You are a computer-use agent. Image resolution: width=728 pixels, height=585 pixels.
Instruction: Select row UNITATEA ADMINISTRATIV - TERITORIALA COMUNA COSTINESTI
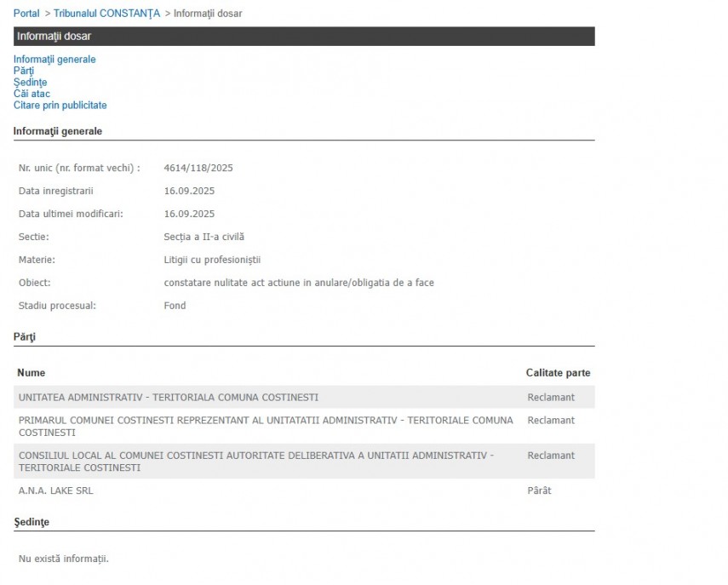click(x=304, y=398)
